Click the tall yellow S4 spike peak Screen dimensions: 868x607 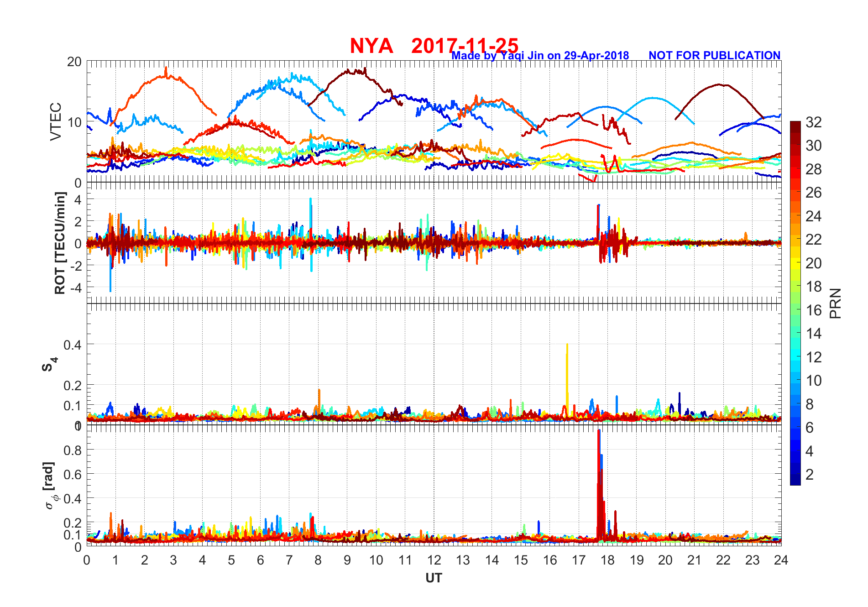567,345
